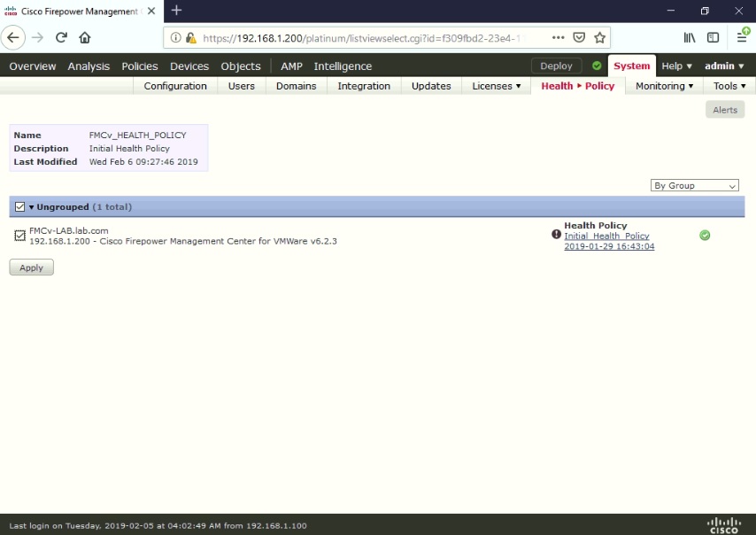Save page to Pocket icon
The height and width of the screenshot is (535, 756).
(579, 37)
